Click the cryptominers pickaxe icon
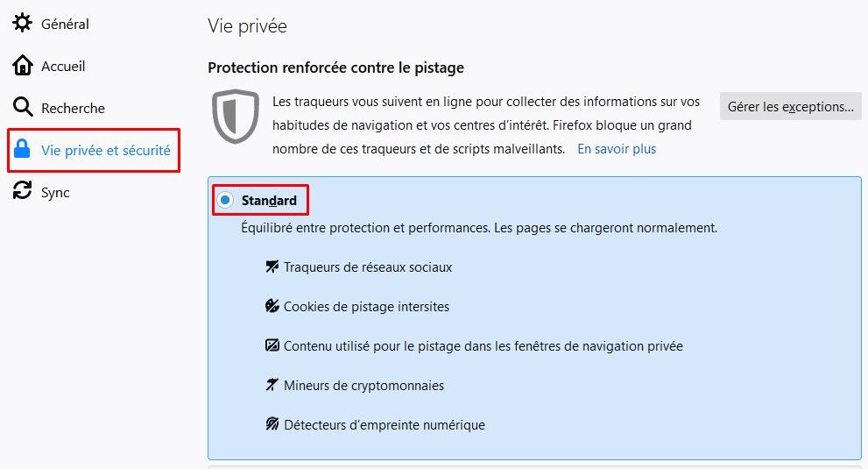 click(x=272, y=385)
